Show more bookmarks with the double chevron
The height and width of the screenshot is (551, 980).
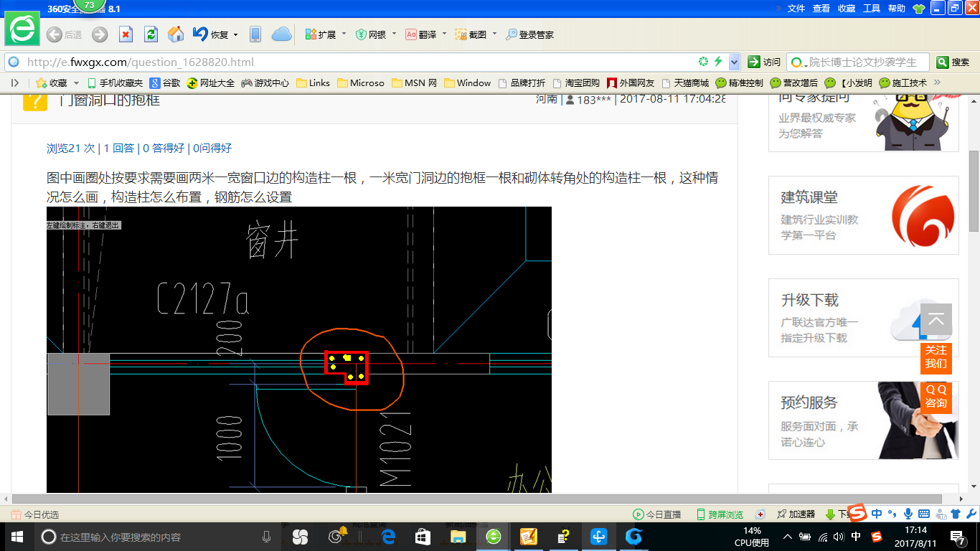point(936,83)
